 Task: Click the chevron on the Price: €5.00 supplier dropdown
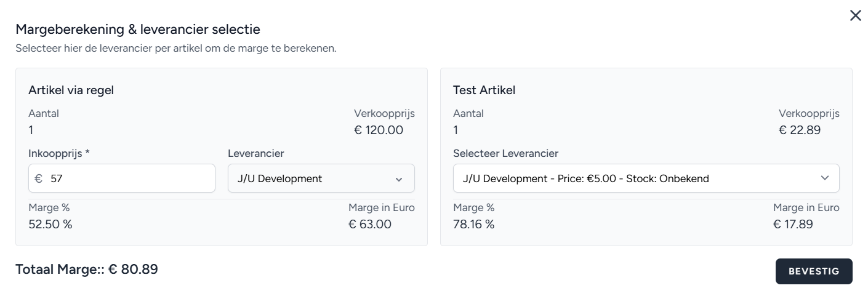click(x=825, y=178)
